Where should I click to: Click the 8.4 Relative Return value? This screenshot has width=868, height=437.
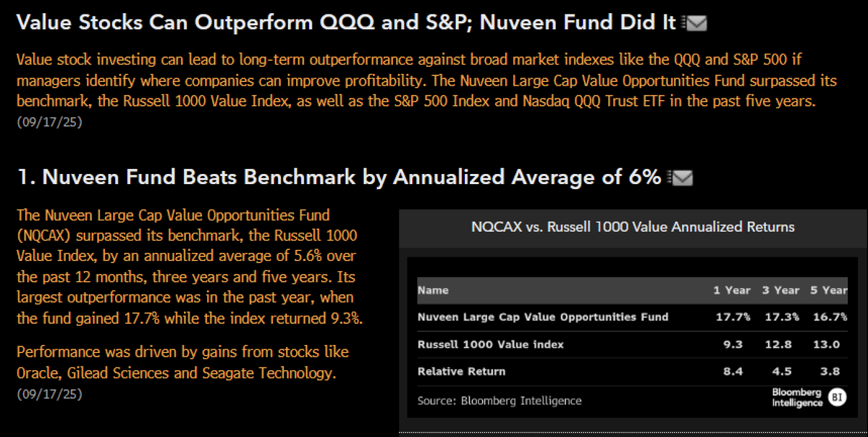[x=733, y=372]
